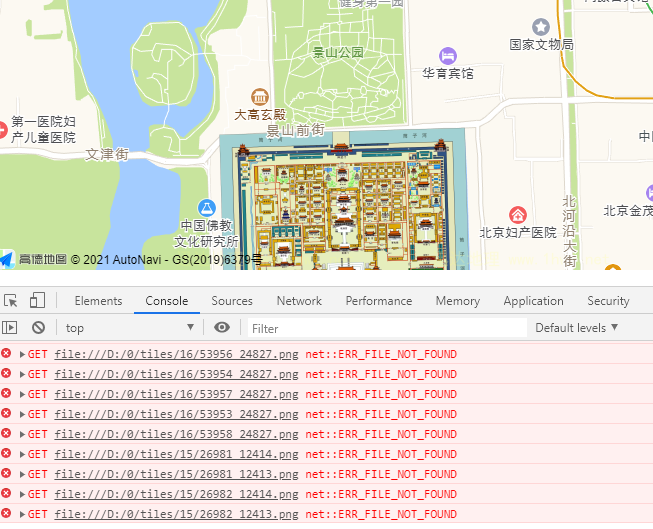This screenshot has height=529, width=653.
Task: Click net::ERR_FILE_NOT_FOUND text for 53956_24827.png
Action: [381, 354]
